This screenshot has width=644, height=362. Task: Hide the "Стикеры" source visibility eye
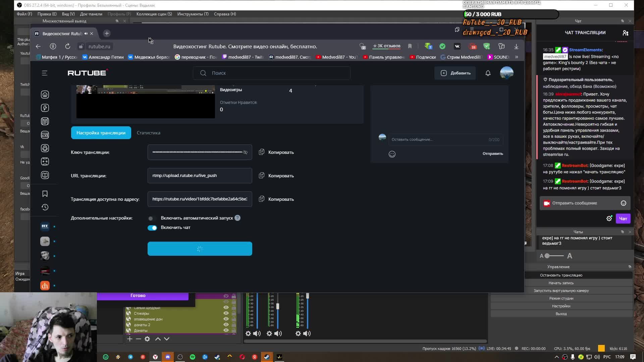[226, 313]
